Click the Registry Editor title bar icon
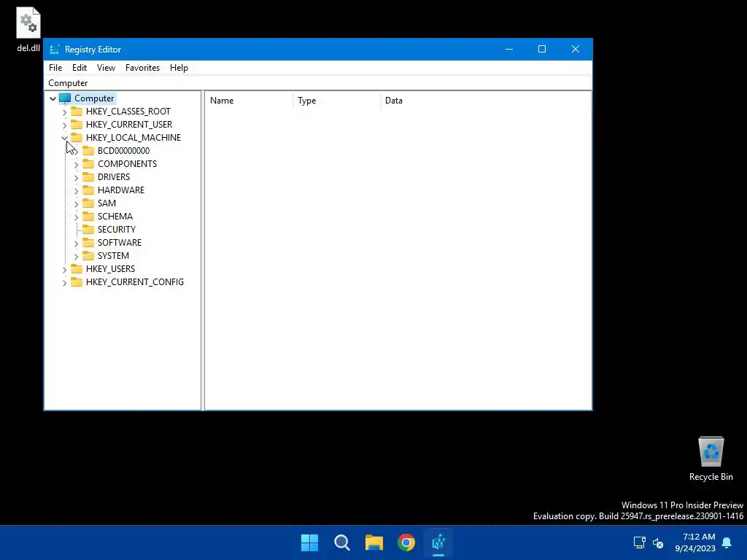This screenshot has height=560, width=747. tap(54, 50)
